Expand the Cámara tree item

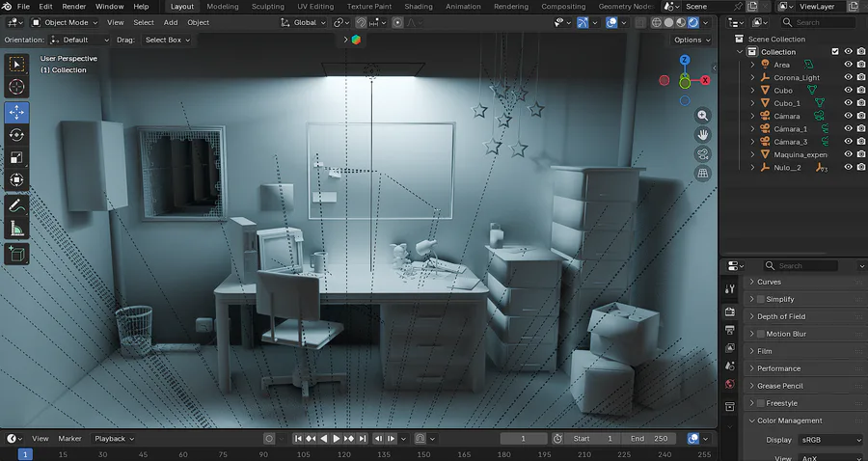(x=752, y=117)
